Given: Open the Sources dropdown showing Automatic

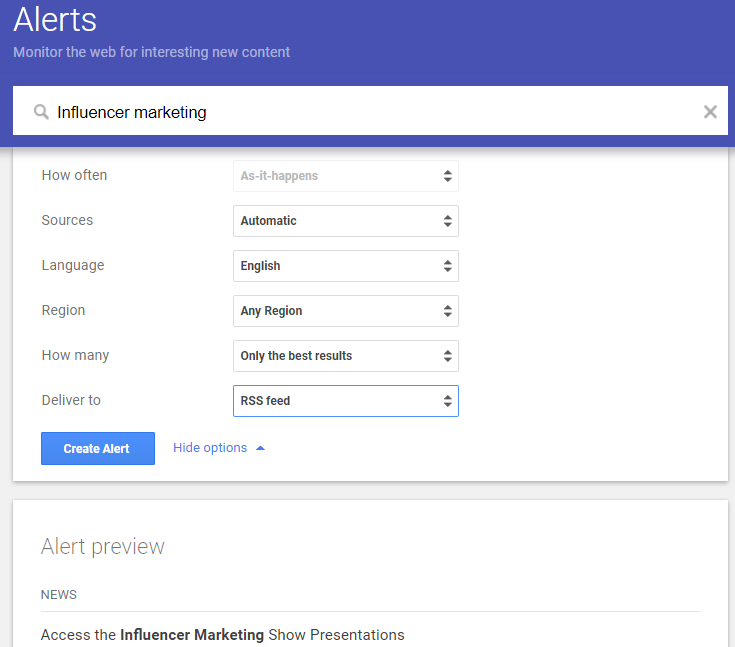Looking at the screenshot, I should point(345,221).
